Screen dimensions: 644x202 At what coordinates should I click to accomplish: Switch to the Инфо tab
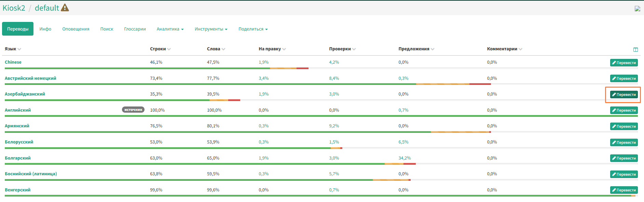tap(45, 29)
